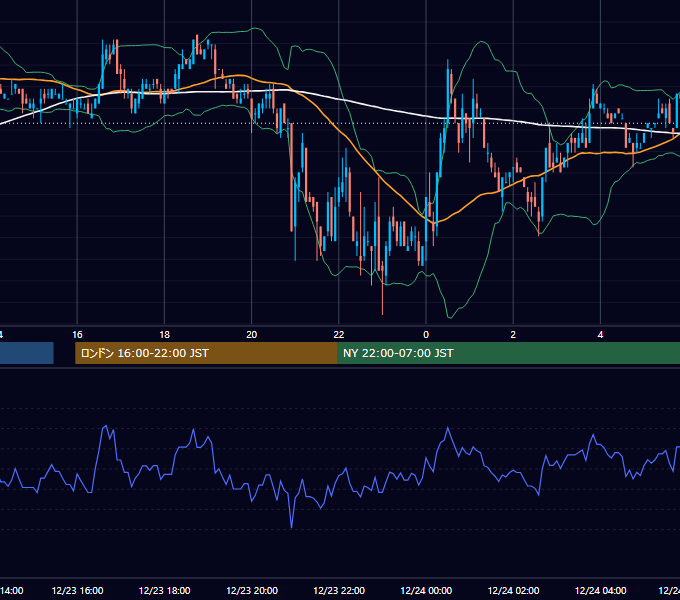Click the London 16:00-22:00 JST session bar

tap(206, 353)
